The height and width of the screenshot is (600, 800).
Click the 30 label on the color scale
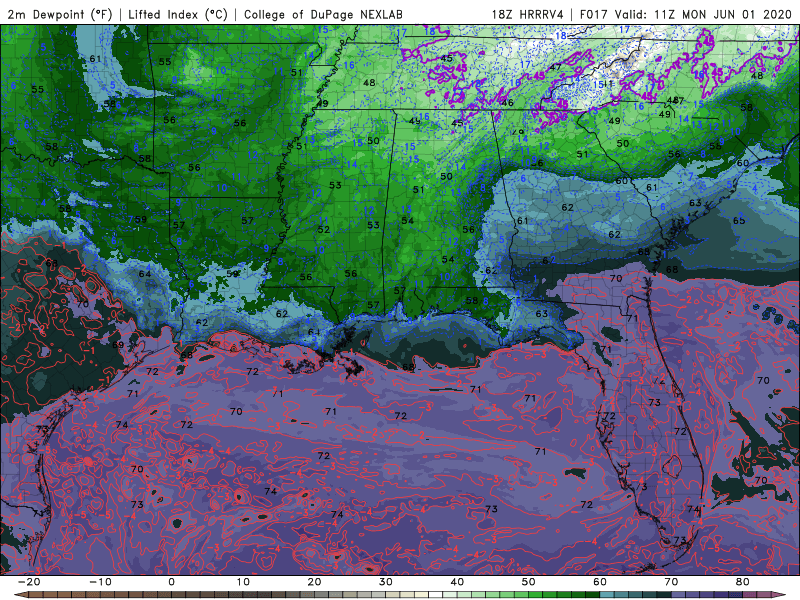coord(386,582)
